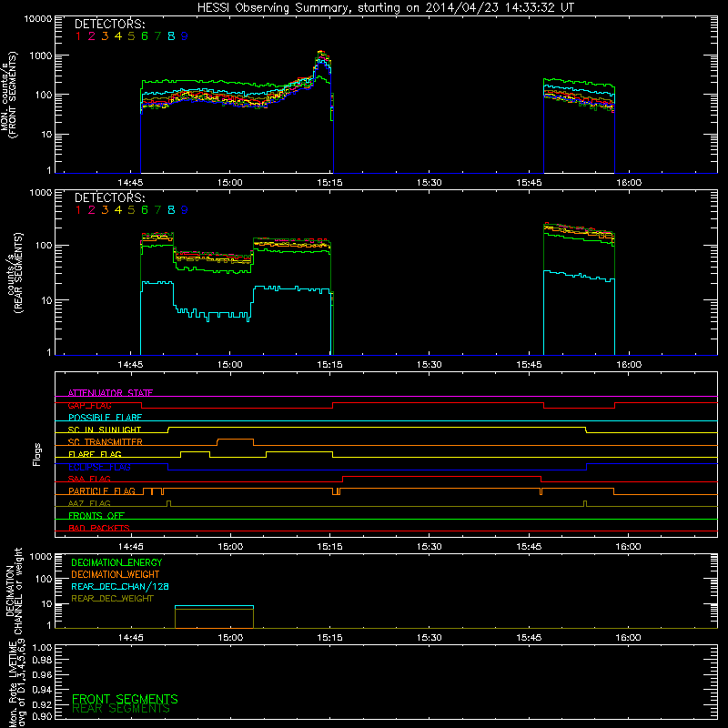The width and height of the screenshot is (728, 728).
Task: Select magenta detector 2 in front segments legend
Action: pyautogui.click(x=92, y=35)
